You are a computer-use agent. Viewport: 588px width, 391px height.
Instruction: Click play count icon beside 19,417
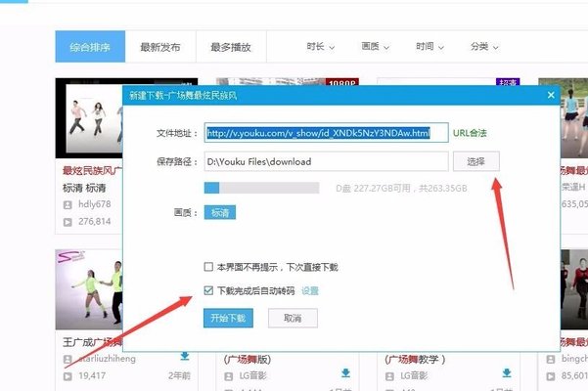(x=68, y=376)
